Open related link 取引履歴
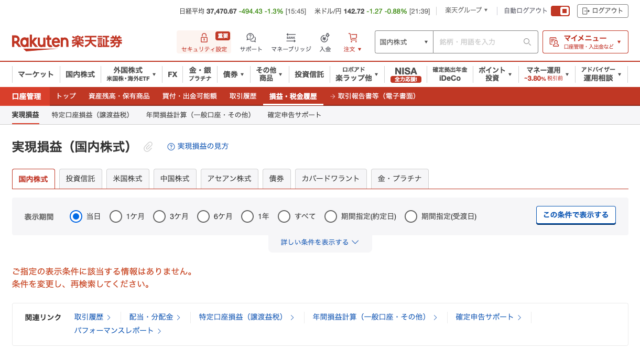The width and height of the screenshot is (640, 360). click(92, 317)
